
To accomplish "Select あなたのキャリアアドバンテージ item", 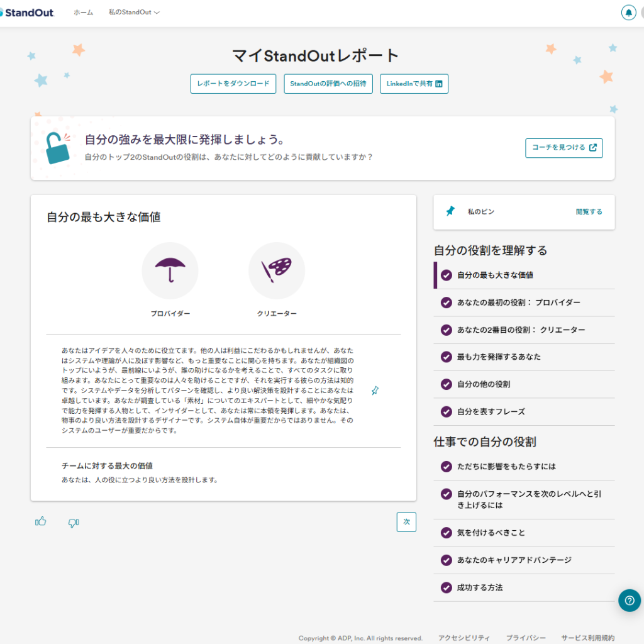I will click(x=524, y=560).
